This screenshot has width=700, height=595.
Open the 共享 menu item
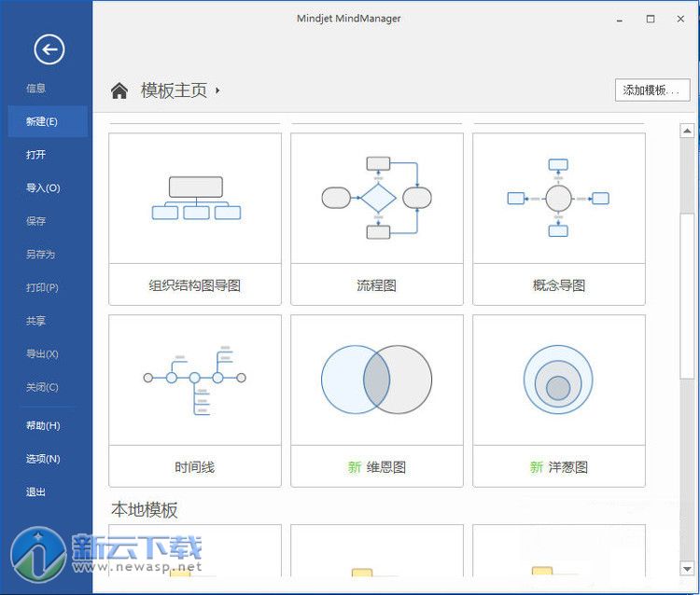tap(35, 321)
